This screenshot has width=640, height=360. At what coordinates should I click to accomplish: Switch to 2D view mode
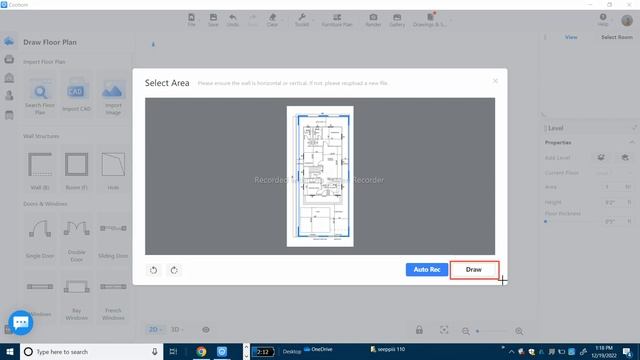[155, 329]
